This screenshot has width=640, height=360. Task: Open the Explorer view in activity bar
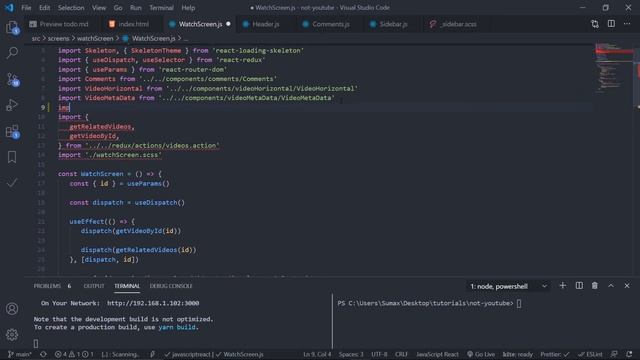[x=12, y=27]
